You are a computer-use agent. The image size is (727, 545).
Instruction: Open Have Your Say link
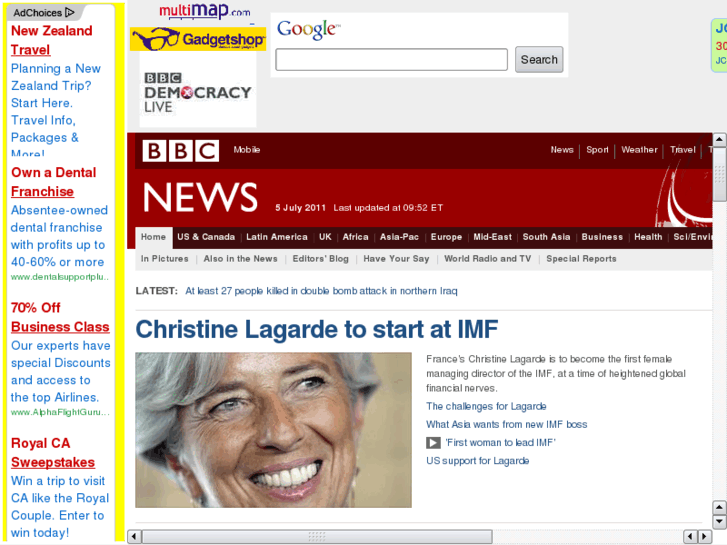396,259
